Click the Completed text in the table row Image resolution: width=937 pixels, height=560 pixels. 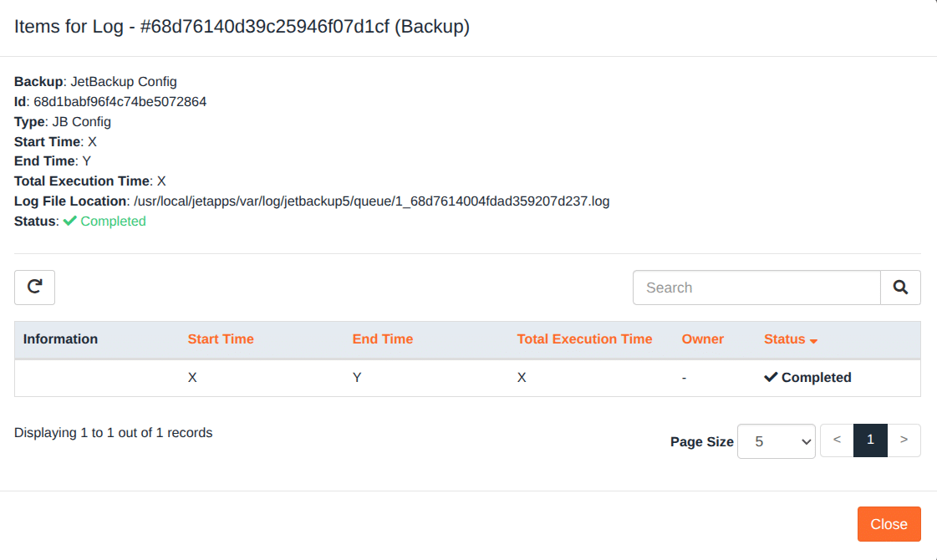[x=817, y=378]
